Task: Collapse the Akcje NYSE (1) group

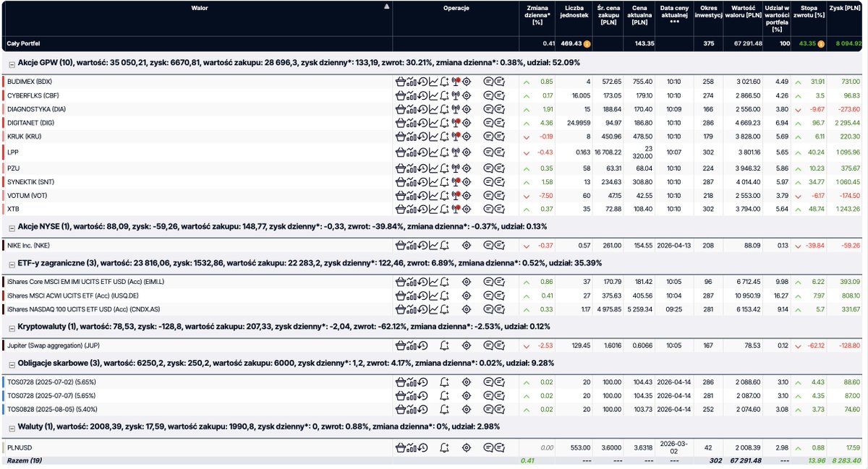Action: click(x=12, y=228)
